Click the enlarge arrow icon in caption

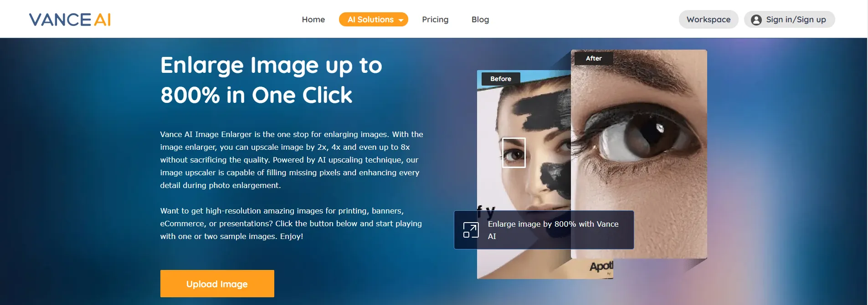[x=471, y=230]
